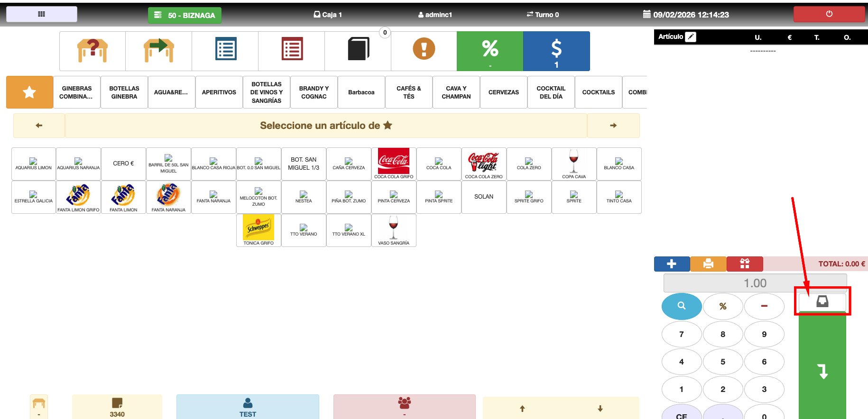The width and height of the screenshot is (868, 419).
Task: Switch to the CAFÉS & TÉS category
Action: 408,92
